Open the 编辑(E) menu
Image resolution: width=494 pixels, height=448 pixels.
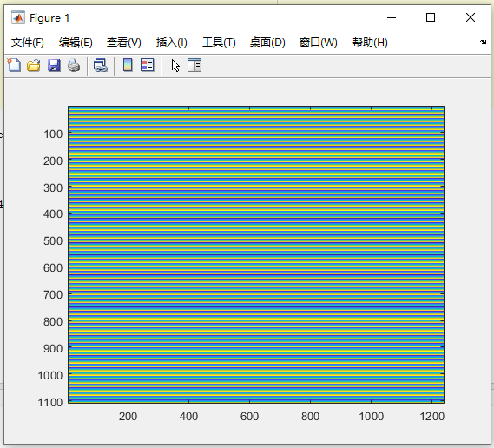pos(76,43)
